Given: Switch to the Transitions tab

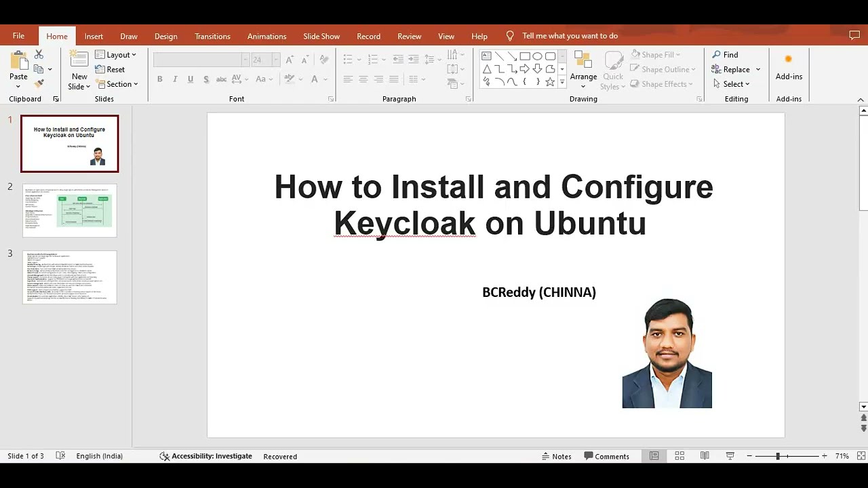Looking at the screenshot, I should click(212, 37).
